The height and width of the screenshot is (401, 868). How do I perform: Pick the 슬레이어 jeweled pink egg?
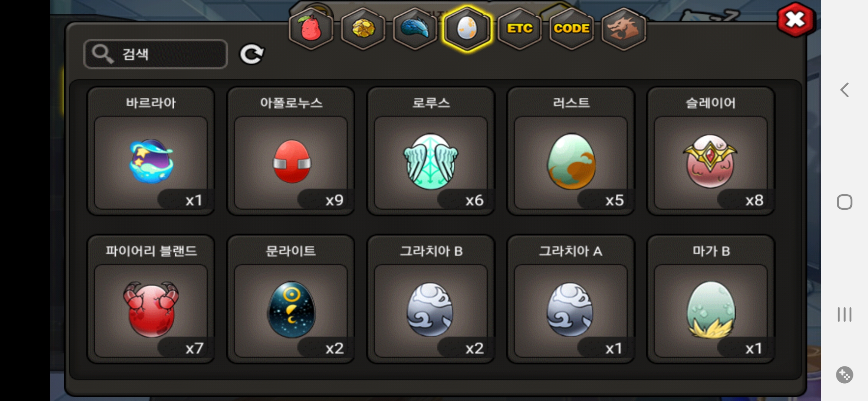pyautogui.click(x=711, y=151)
